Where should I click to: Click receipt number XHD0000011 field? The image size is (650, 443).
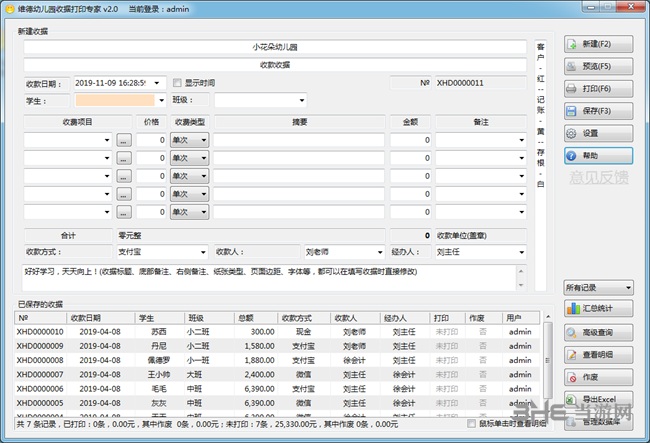click(480, 83)
